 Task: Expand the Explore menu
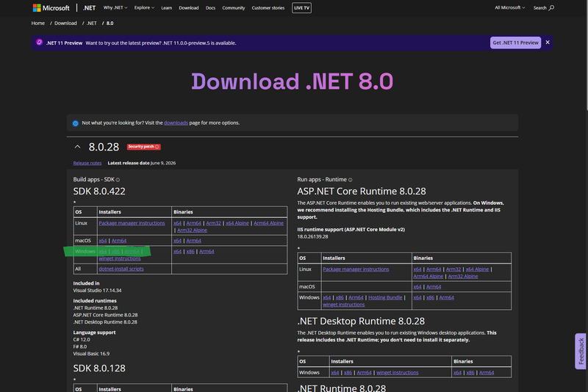(144, 7)
